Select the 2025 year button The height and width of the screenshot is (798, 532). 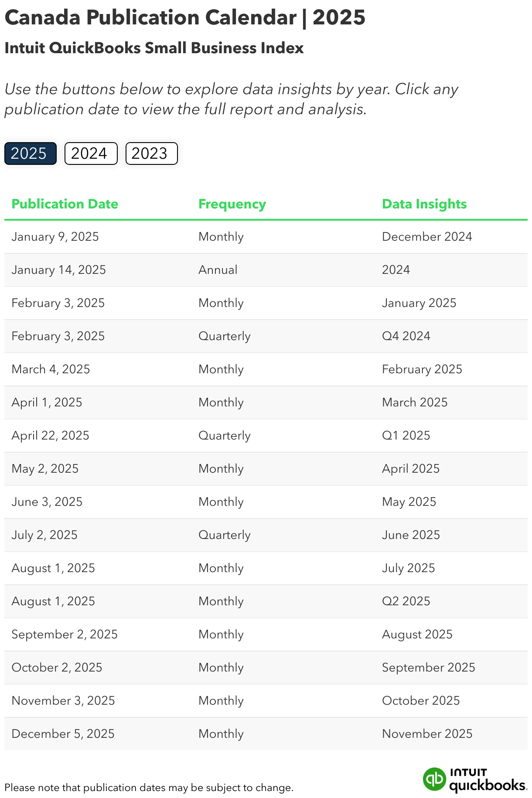click(x=30, y=153)
